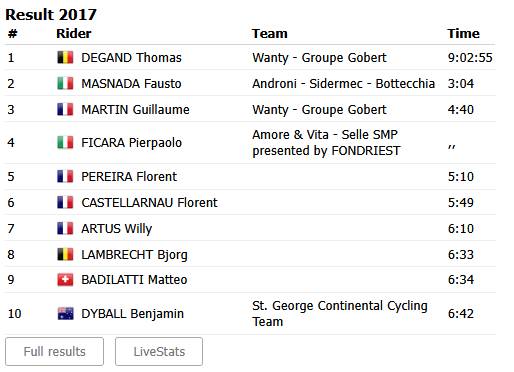Image resolution: width=514 pixels, height=372 pixels.
Task: Click the Belgian flag beside DEGAND Thomas
Action: pyautogui.click(x=65, y=57)
